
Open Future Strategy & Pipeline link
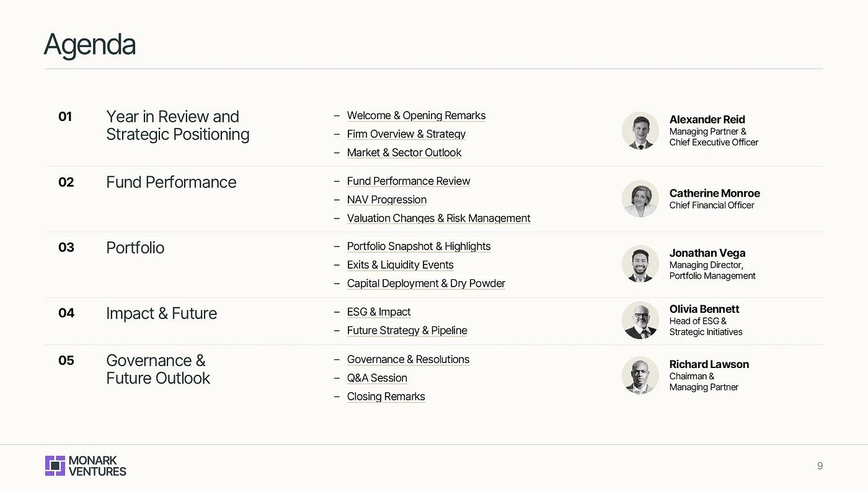tap(407, 331)
